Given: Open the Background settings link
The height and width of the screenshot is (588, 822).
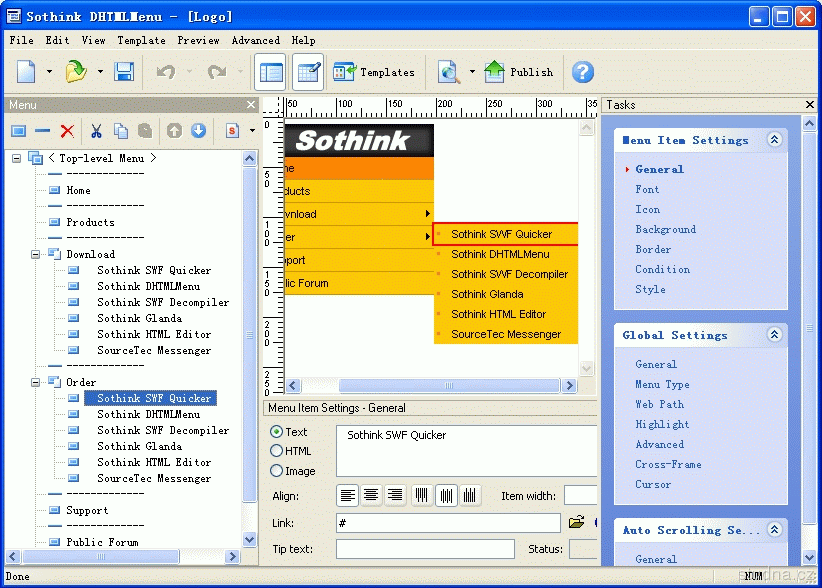Looking at the screenshot, I should click(x=665, y=230).
